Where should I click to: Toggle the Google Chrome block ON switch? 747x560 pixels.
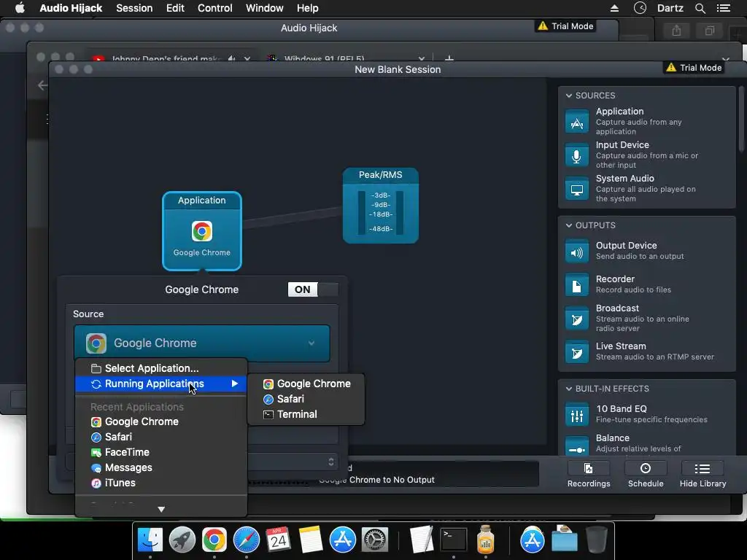tap(313, 289)
